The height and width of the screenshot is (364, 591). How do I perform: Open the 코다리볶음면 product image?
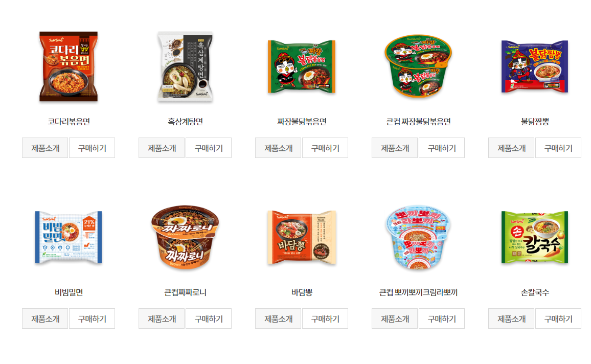(x=69, y=66)
